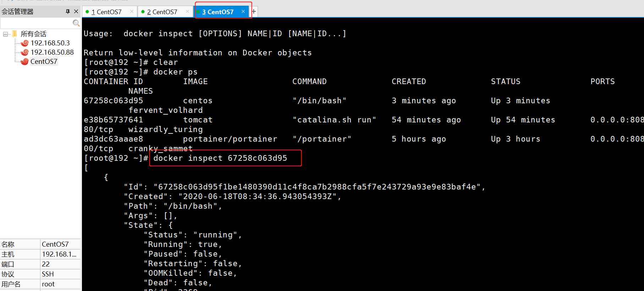
Task: Click the 192.168.50.3 session icon
Action: pos(24,43)
